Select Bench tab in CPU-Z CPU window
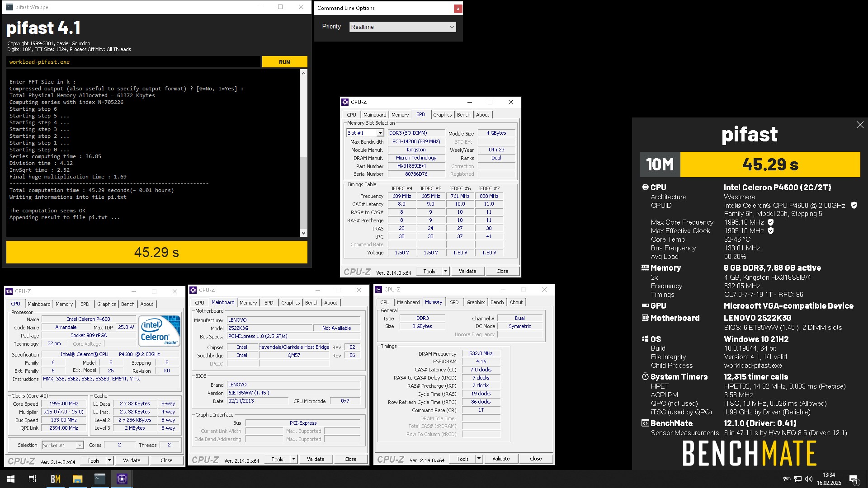 [128, 304]
